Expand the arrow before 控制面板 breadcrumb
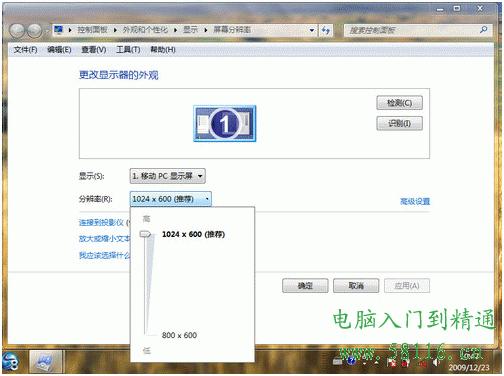The height and width of the screenshot is (376, 504). [70, 30]
